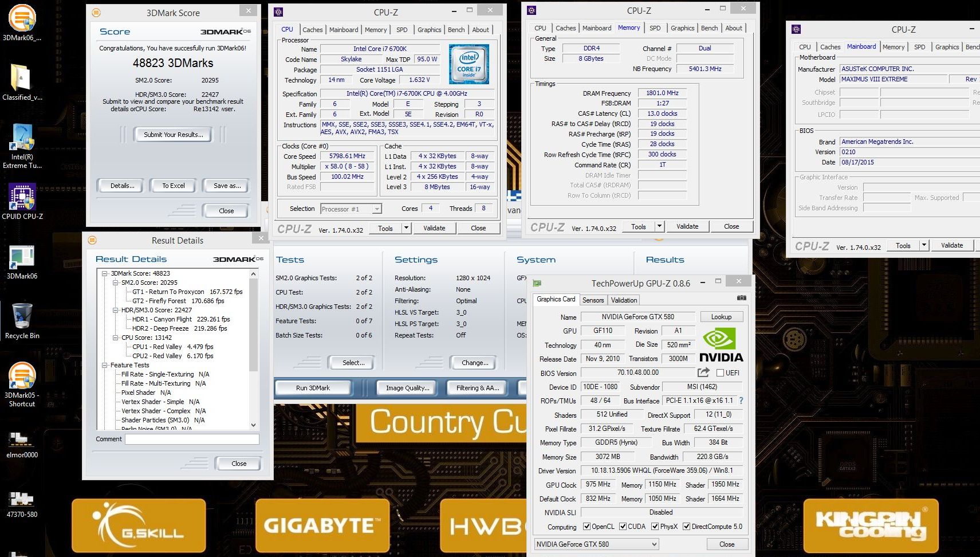
Task: Open the Validation tab in GPU-Z
Action: click(x=624, y=300)
